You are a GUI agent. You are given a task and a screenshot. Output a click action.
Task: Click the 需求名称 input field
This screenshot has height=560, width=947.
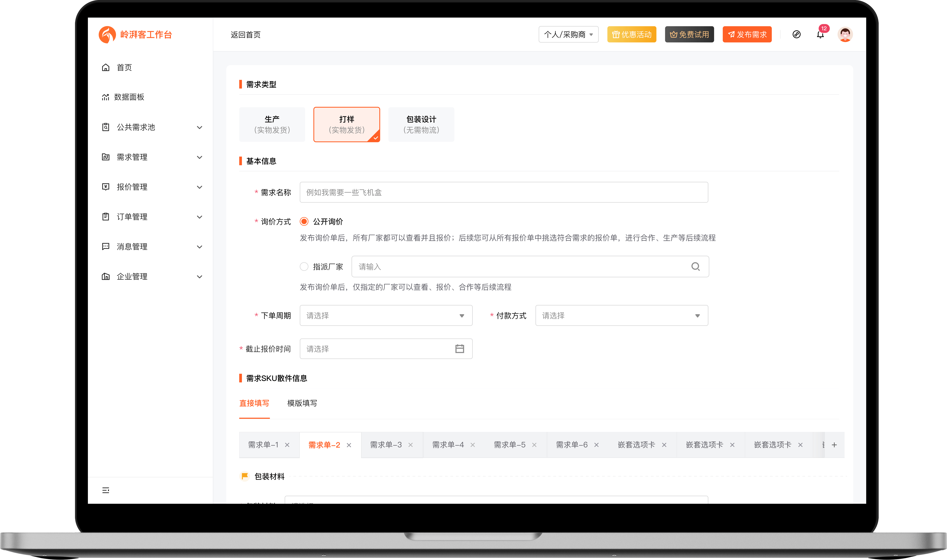pyautogui.click(x=503, y=192)
